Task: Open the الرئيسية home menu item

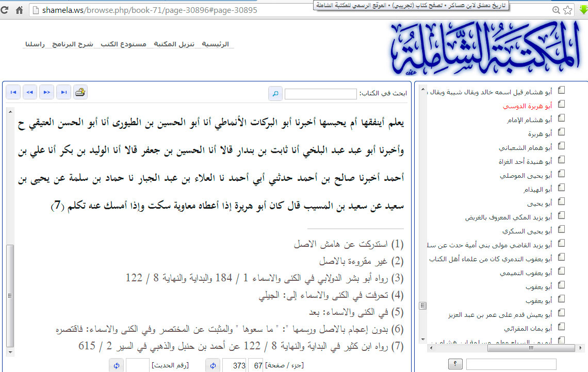Action: (215, 44)
